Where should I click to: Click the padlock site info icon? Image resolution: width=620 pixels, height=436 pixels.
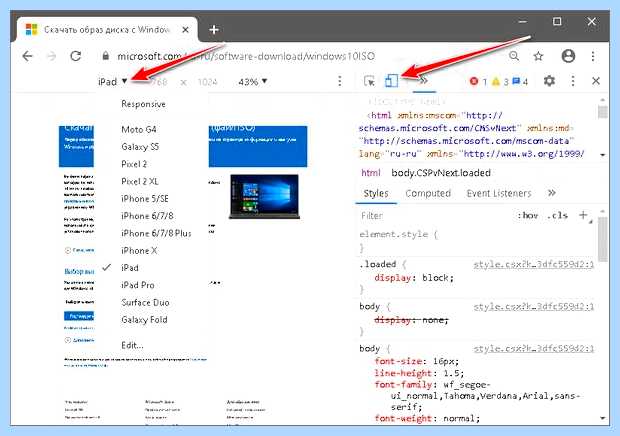(105, 56)
